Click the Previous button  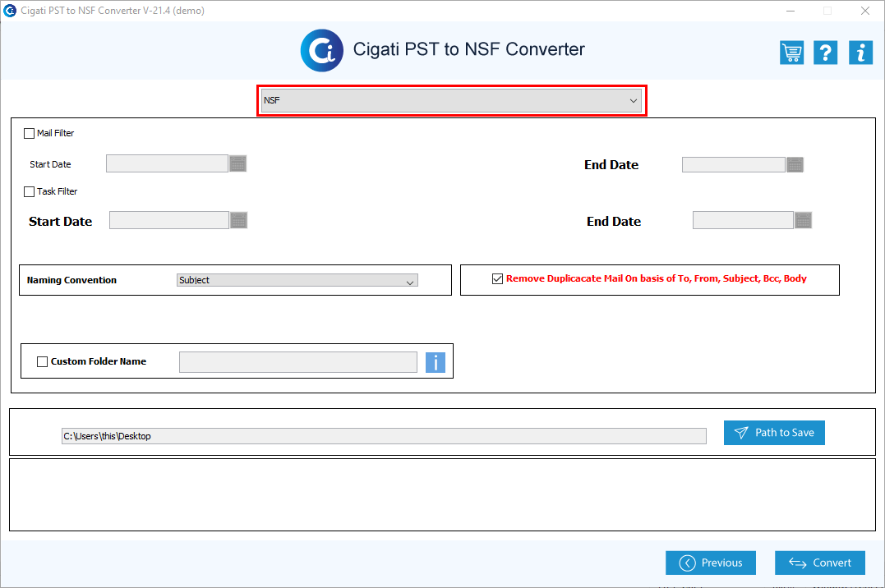[x=711, y=563]
